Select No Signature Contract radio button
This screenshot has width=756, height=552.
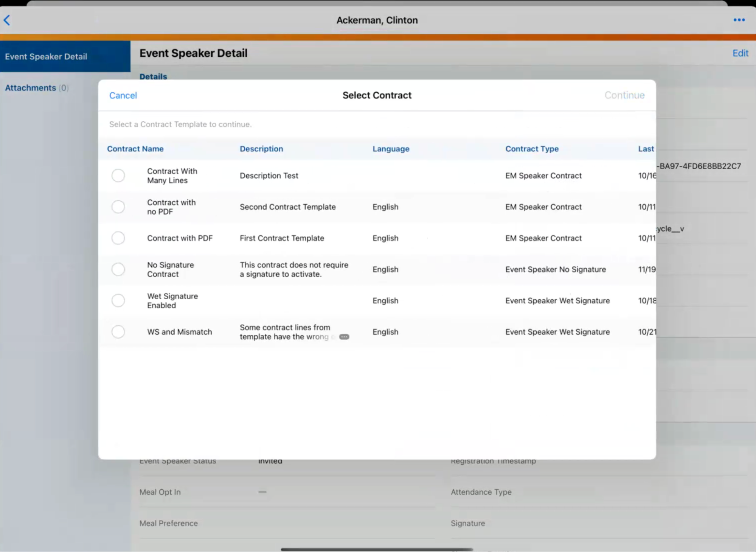coord(118,269)
